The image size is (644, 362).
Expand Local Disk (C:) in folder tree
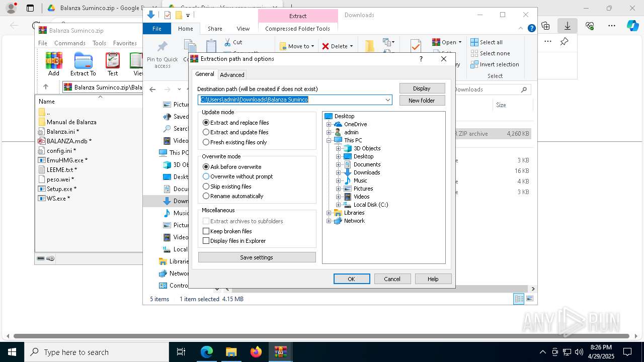click(x=339, y=205)
